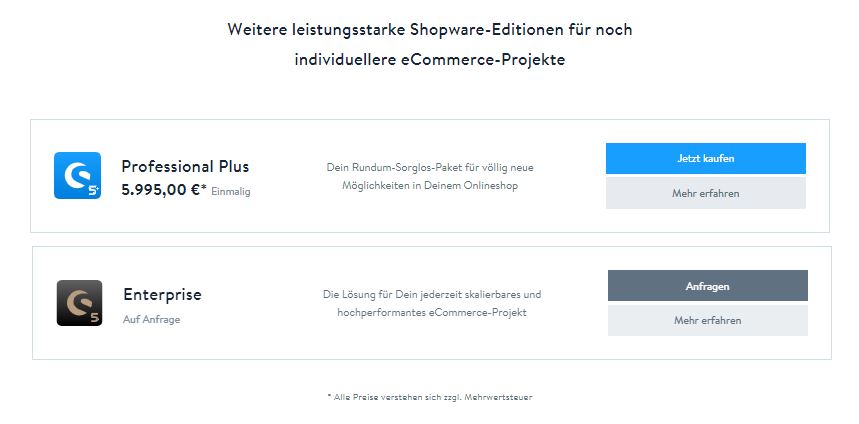Open Mehr erfahren for Professional Plus
Viewport: 859px width, 424px height.
click(706, 193)
